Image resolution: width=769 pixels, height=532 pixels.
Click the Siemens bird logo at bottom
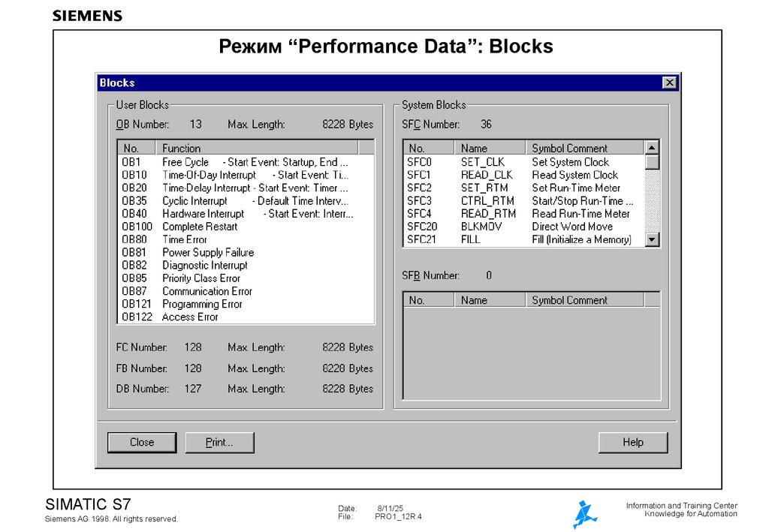click(x=584, y=513)
